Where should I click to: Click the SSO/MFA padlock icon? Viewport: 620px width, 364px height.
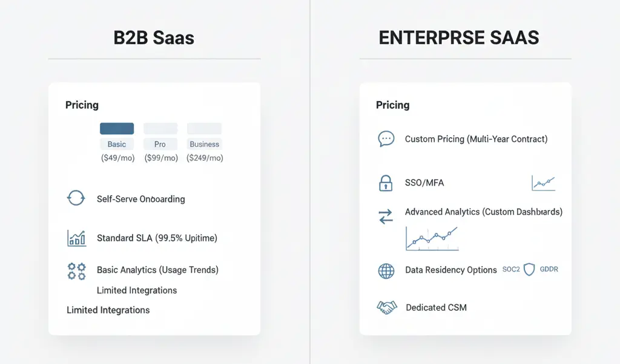(x=386, y=183)
